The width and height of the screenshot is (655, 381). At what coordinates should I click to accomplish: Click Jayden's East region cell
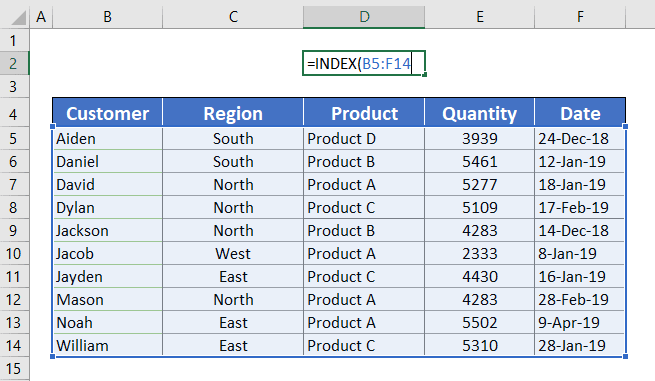click(x=233, y=277)
